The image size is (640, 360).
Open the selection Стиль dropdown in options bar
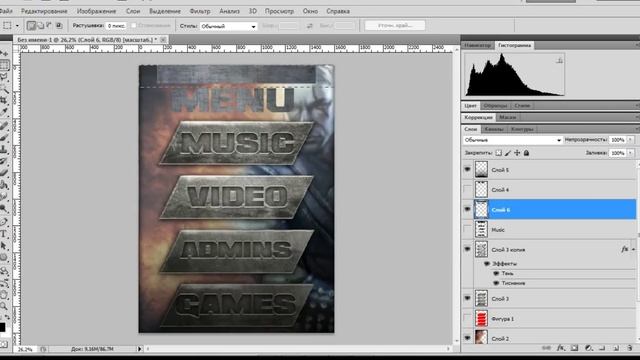pos(228,26)
